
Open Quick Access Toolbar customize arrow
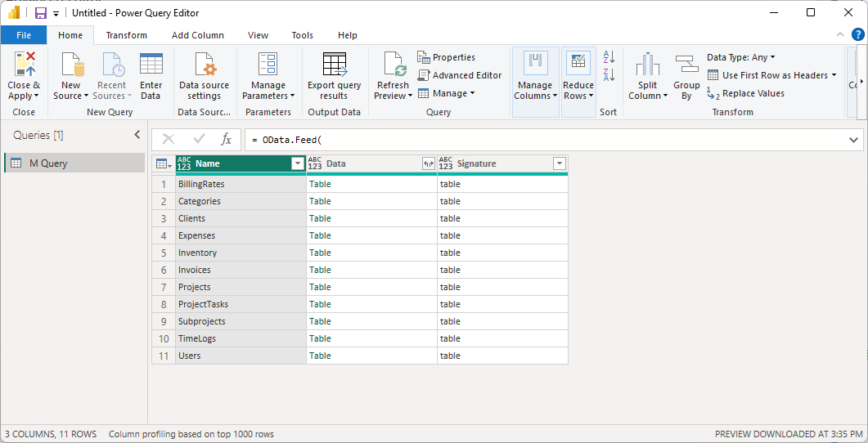coord(56,14)
